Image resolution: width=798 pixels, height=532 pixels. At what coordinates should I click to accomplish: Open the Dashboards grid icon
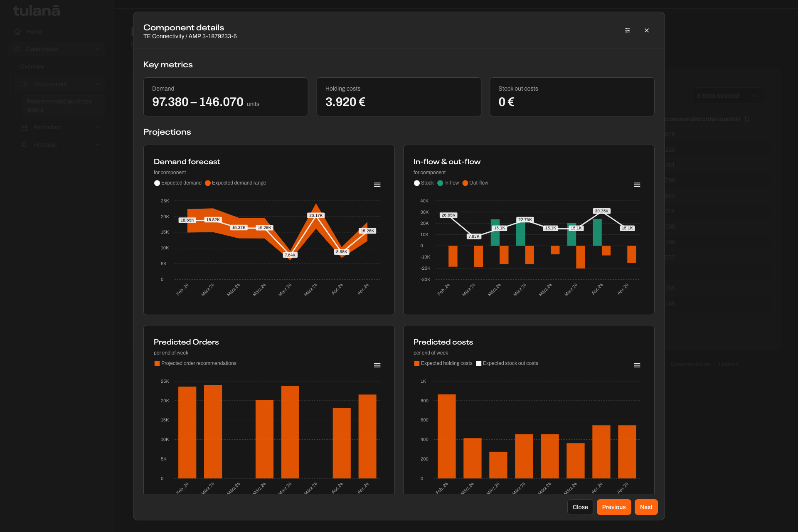(17, 49)
